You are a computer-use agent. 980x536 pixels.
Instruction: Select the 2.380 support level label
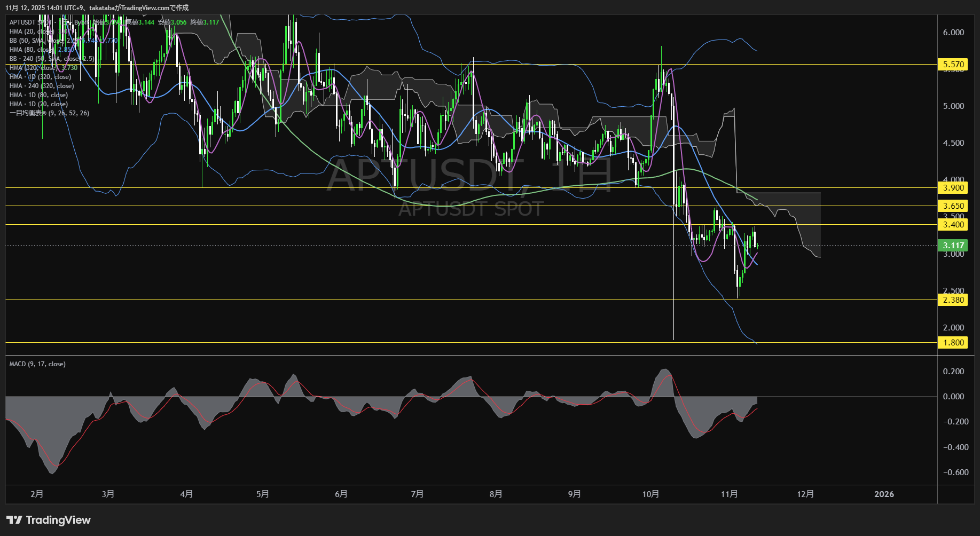point(953,300)
